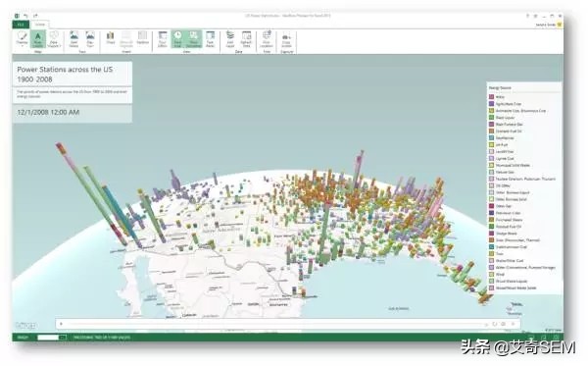This screenshot has height=366, width=588.
Task: Open the File tab
Action: 21,25
